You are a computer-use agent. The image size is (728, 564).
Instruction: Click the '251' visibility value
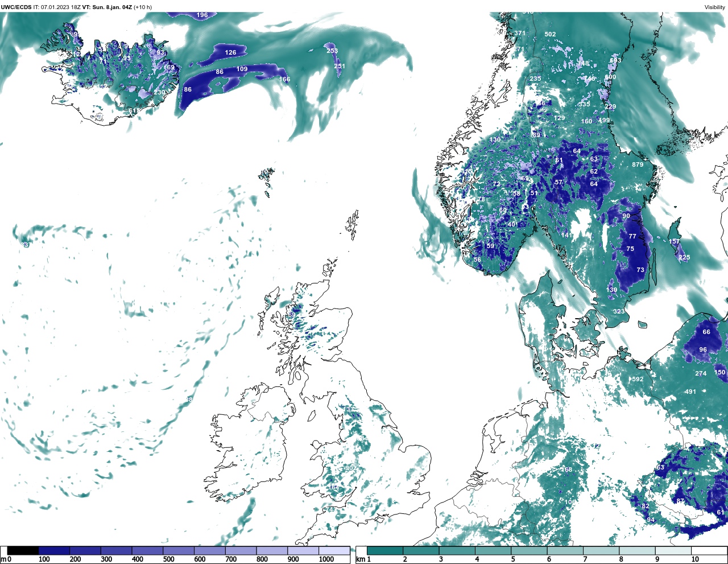340,66
